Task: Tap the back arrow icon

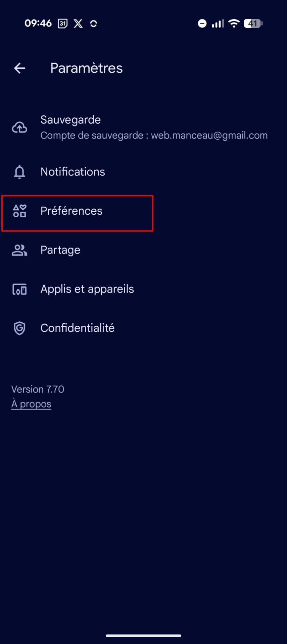Action: tap(19, 68)
